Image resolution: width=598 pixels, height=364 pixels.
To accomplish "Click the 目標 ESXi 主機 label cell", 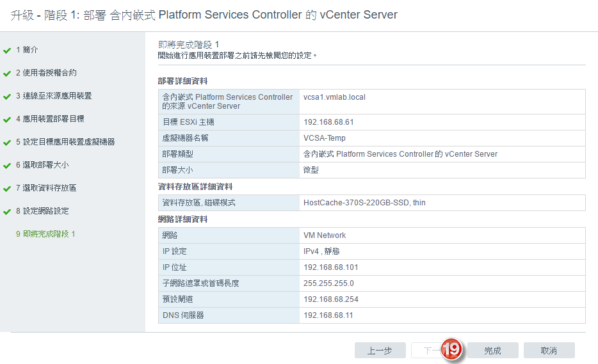I will pyautogui.click(x=229, y=122).
